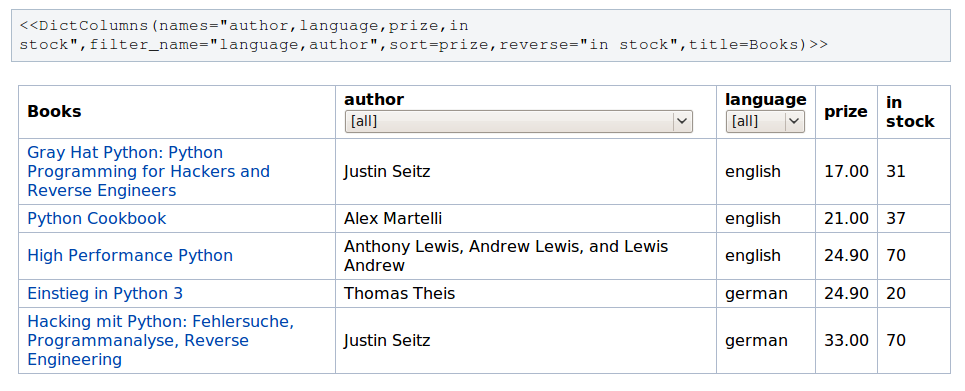Click 24.90 prize in High Performance Python row
Image resolution: width=965 pixels, height=391 pixels.
pos(846,256)
